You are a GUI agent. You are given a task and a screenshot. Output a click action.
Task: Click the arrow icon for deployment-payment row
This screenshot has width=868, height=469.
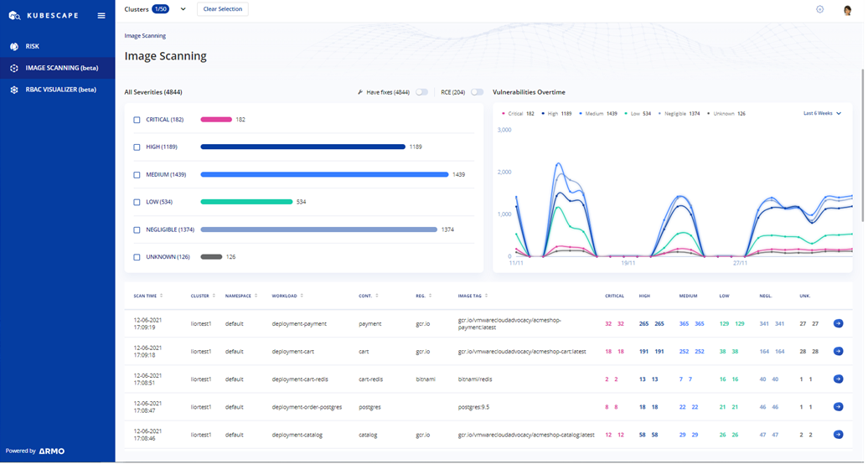838,323
